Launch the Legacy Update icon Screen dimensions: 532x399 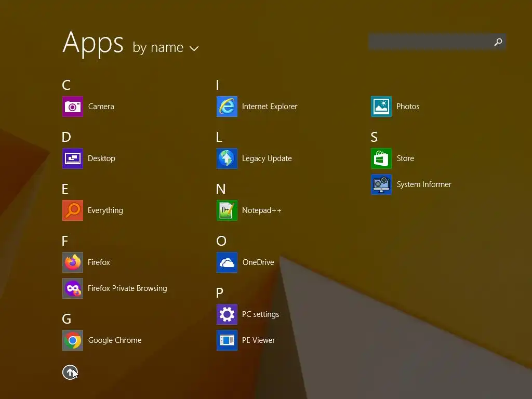227,158
